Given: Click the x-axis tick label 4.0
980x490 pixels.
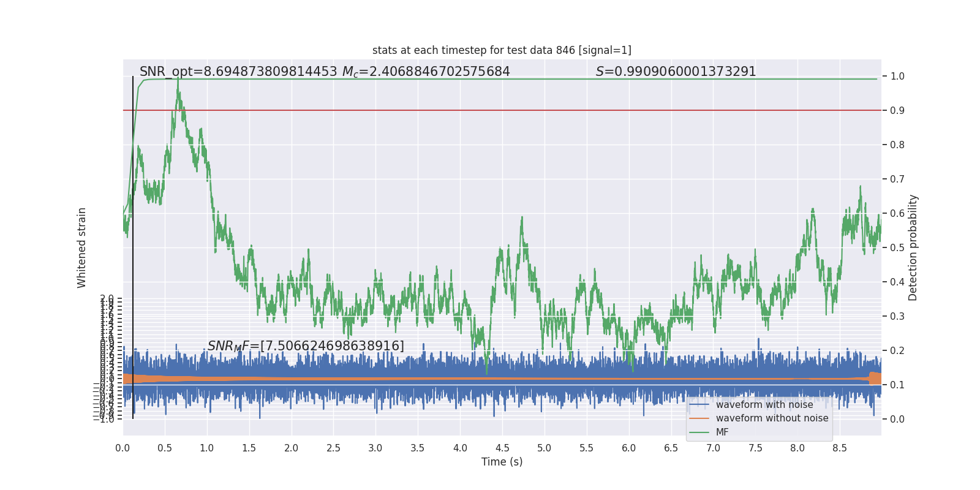Looking at the screenshot, I should tap(460, 448).
